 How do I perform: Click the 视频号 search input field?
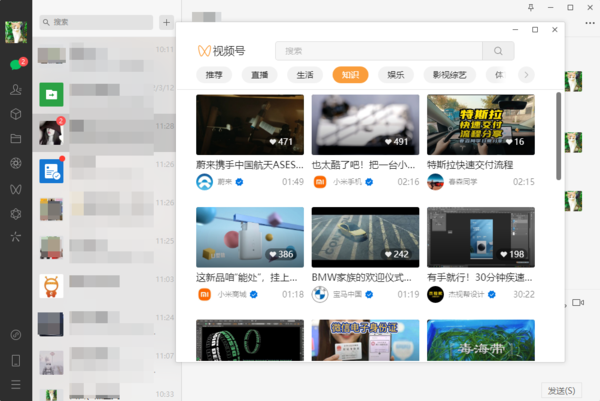pos(379,50)
